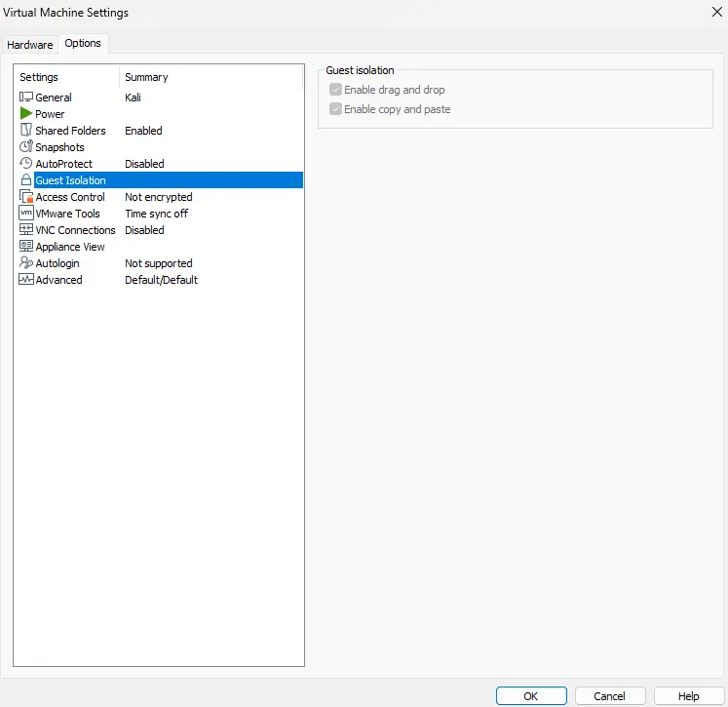Click 'Disabled' summary beside VNC Connections
Screen dimensions: 728x707
tap(144, 230)
